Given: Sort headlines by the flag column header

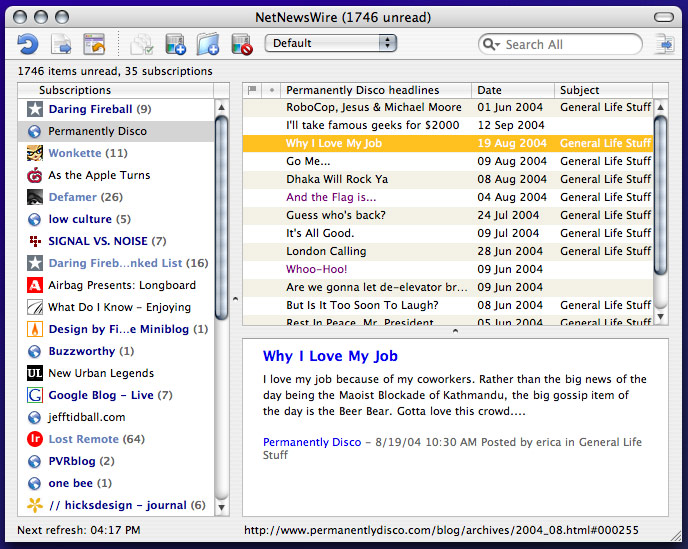Looking at the screenshot, I should 252,90.
